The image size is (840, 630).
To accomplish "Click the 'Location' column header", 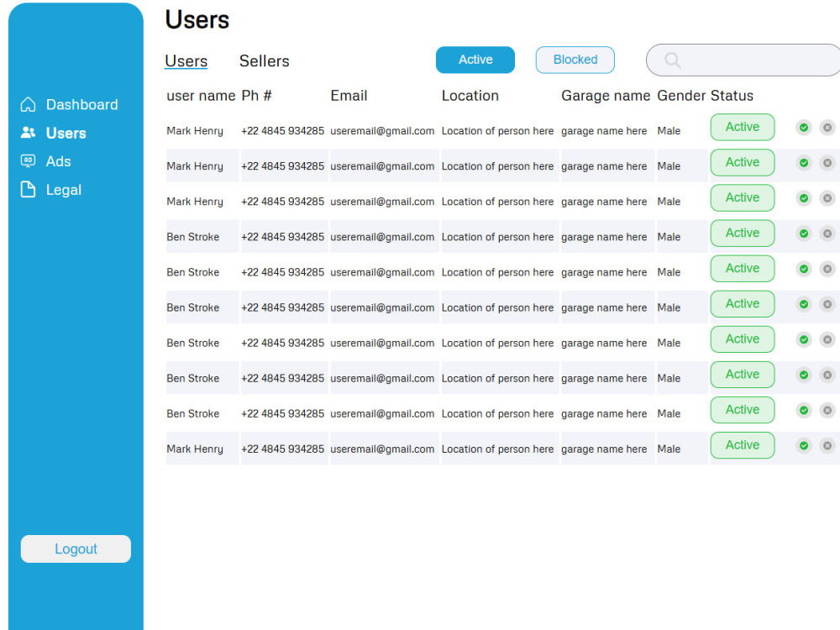I will coord(470,96).
